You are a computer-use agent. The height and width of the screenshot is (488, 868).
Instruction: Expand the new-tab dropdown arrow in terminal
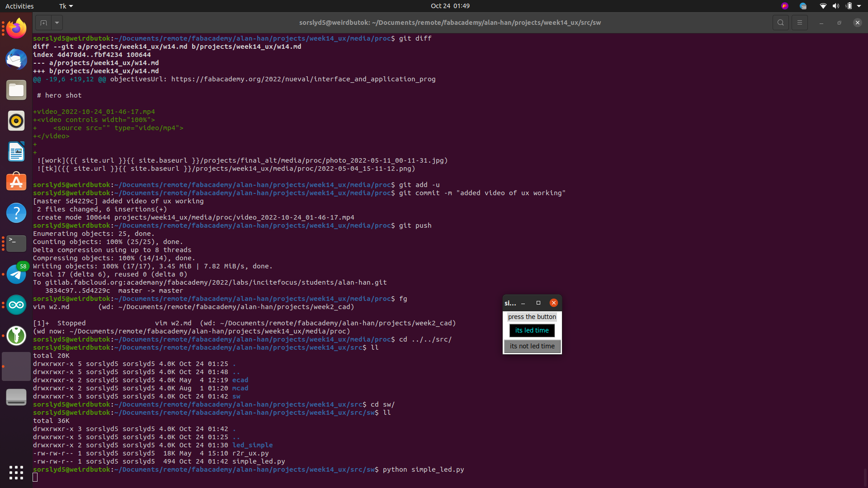(x=57, y=22)
